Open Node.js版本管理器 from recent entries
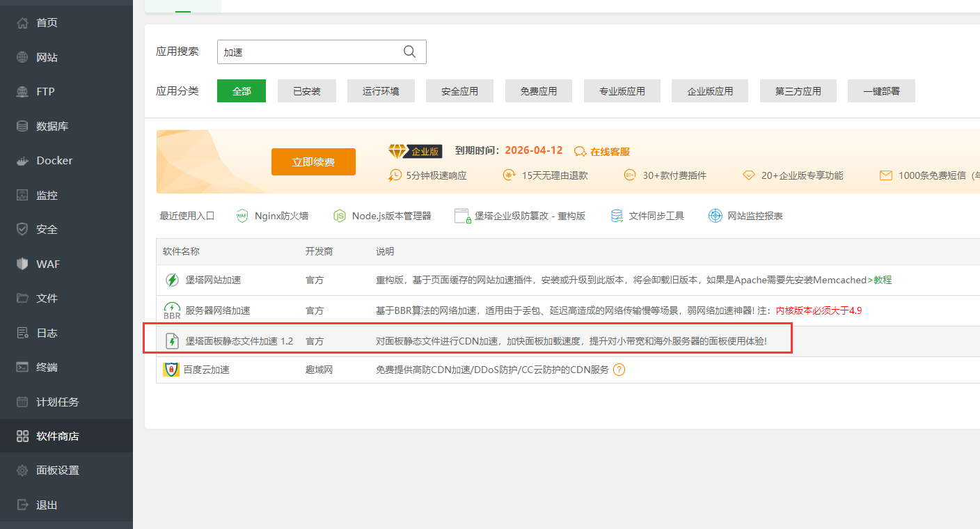 tap(391, 216)
